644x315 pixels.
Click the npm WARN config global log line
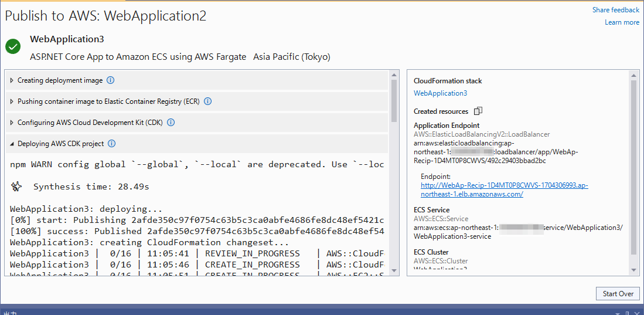[197, 164]
